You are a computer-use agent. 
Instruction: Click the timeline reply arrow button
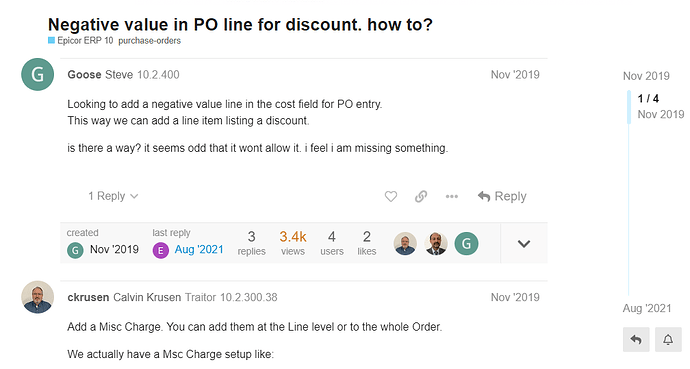click(x=636, y=340)
